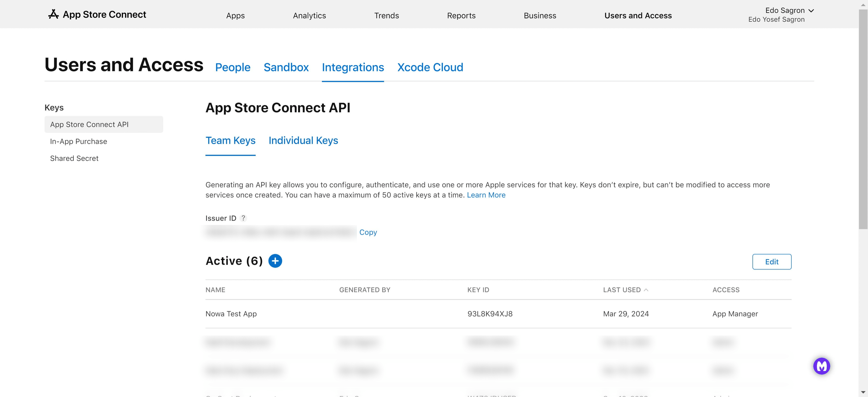Open the Xcode Cloud tab
The width and height of the screenshot is (868, 397).
tap(430, 67)
